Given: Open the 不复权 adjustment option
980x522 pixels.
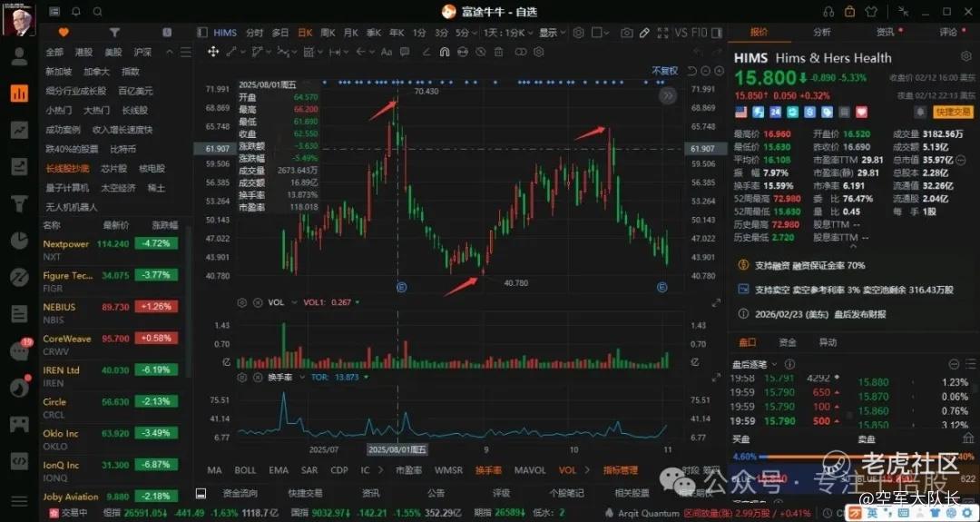Looking at the screenshot, I should pyautogui.click(x=664, y=71).
